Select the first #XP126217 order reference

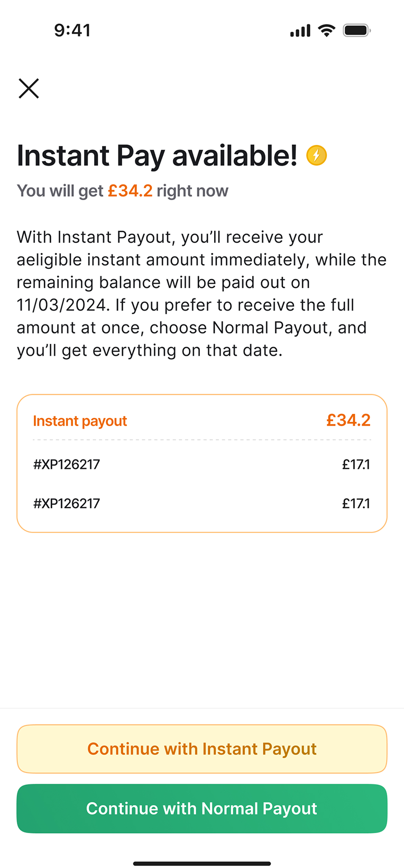67,464
